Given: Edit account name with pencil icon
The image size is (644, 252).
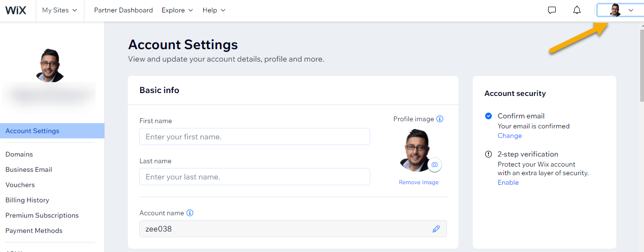Looking at the screenshot, I should 436,229.
